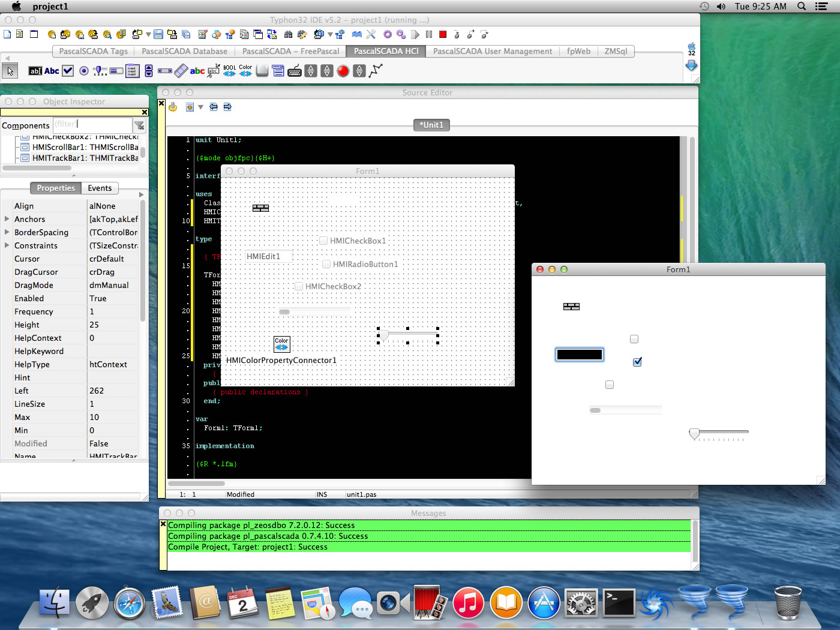Switch to Events tab in Object Inspector
Screen dimensions: 840x630
click(x=100, y=188)
